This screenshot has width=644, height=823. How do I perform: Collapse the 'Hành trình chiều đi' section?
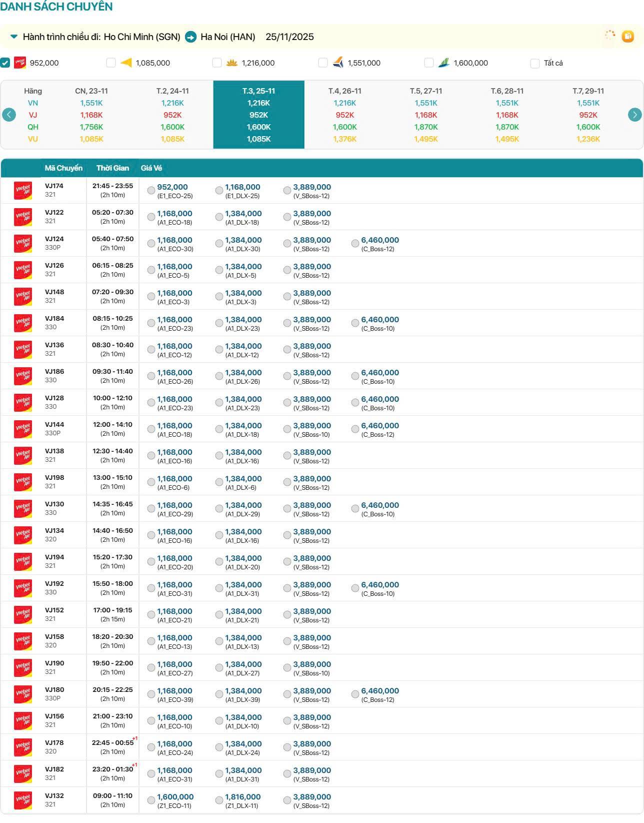[14, 37]
